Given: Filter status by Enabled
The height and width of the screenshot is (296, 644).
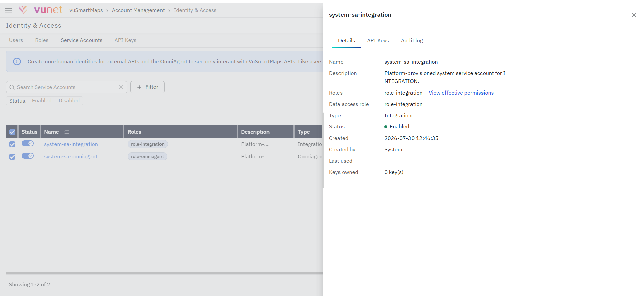Looking at the screenshot, I should point(42,101).
